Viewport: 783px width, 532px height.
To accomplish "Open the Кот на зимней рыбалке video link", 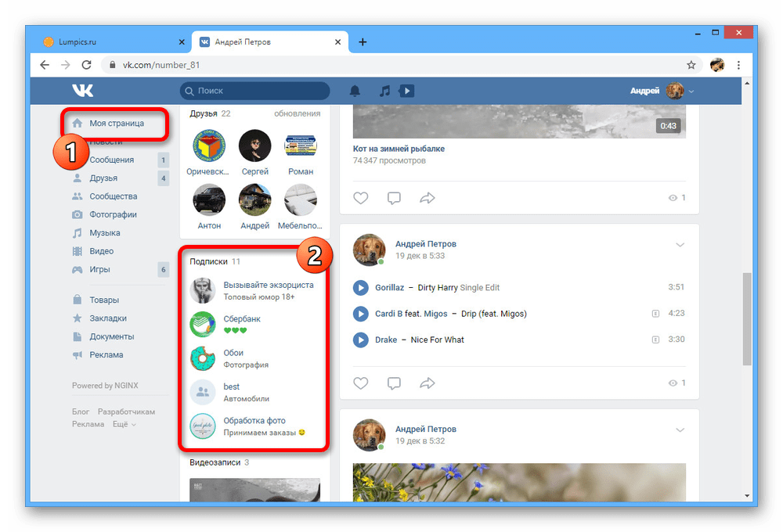I will pos(399,147).
